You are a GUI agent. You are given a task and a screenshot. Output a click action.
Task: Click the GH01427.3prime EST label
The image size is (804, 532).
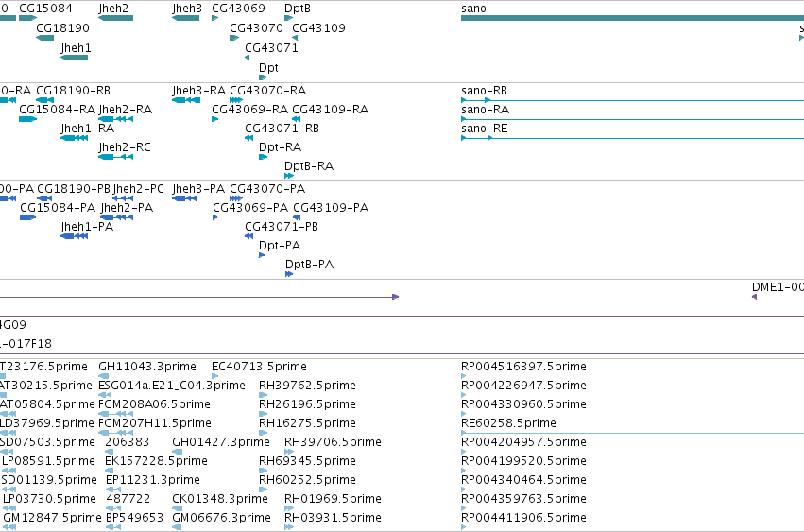(x=221, y=442)
